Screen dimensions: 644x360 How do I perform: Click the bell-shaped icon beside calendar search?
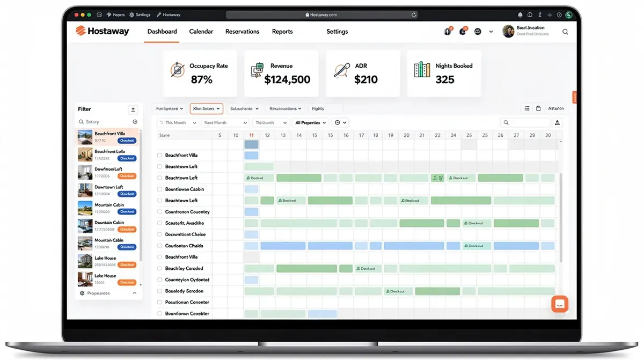(558, 123)
